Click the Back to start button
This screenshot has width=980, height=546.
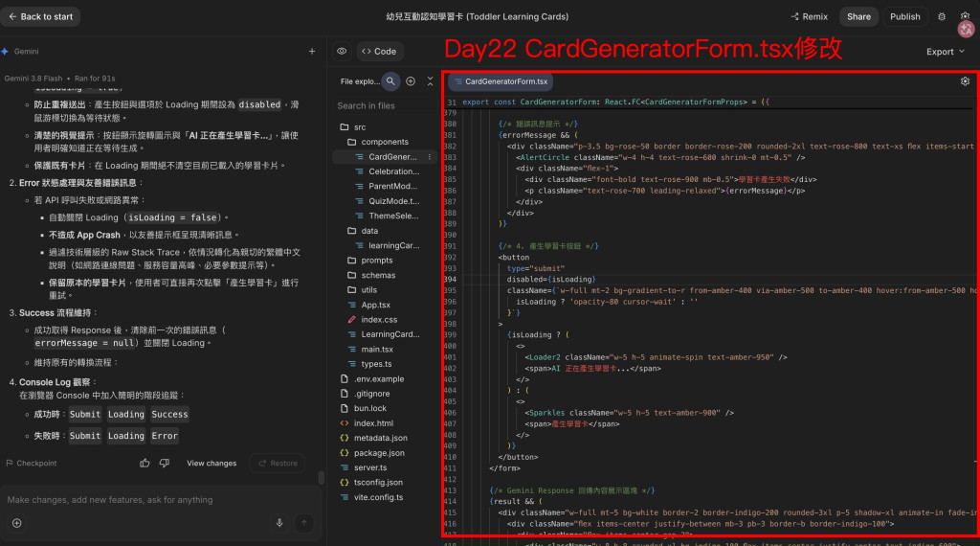(40, 17)
